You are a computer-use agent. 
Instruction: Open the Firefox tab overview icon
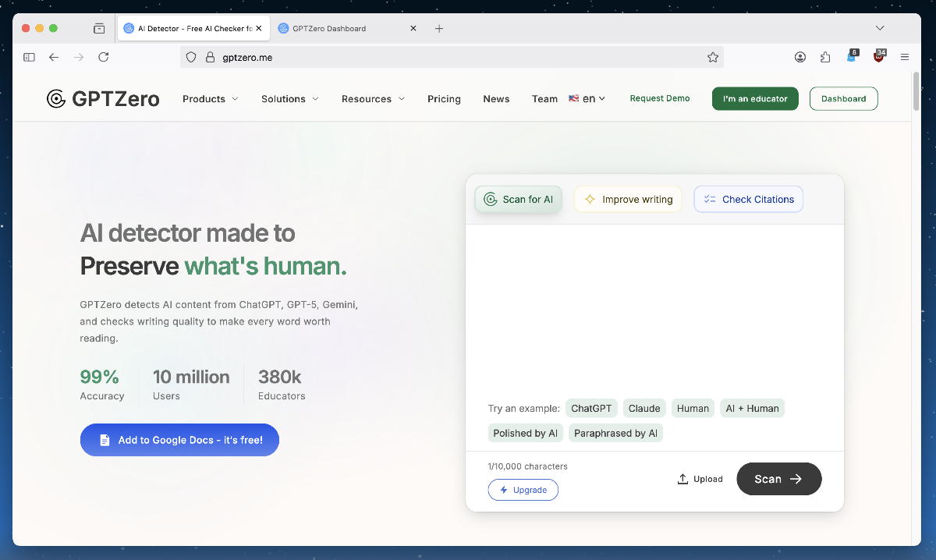pyautogui.click(x=99, y=28)
